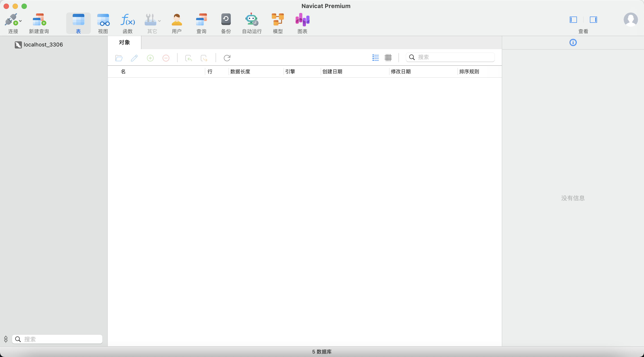644x357 pixels.
Task: Open the Query (查询) icon
Action: (201, 19)
